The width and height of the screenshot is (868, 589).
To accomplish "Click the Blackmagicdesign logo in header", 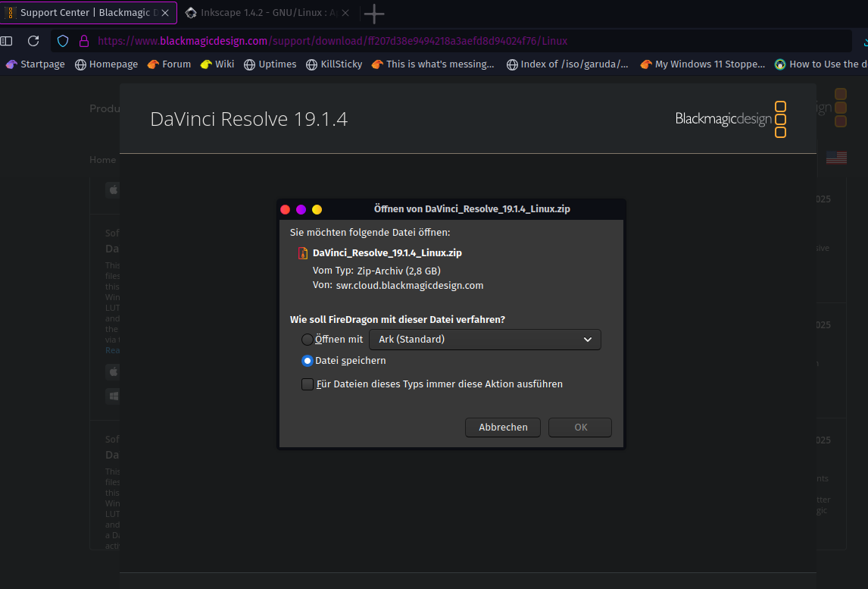I will click(x=731, y=119).
